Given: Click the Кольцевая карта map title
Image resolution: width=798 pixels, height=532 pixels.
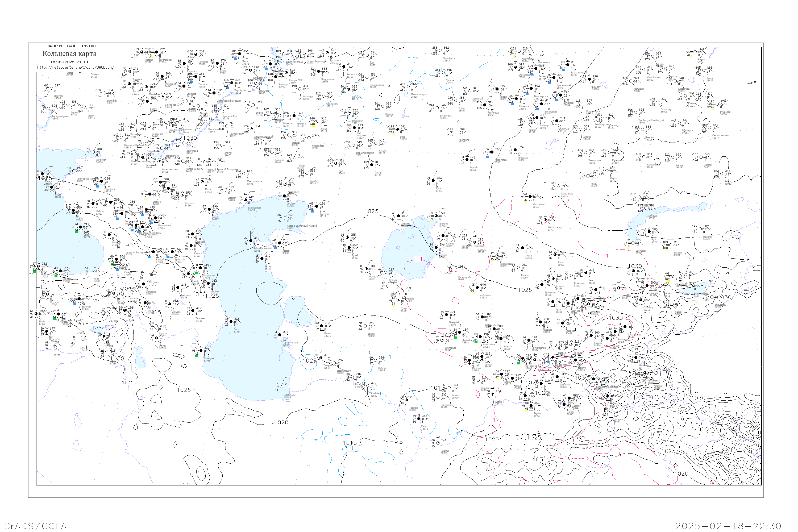Looking at the screenshot, I should tap(69, 54).
